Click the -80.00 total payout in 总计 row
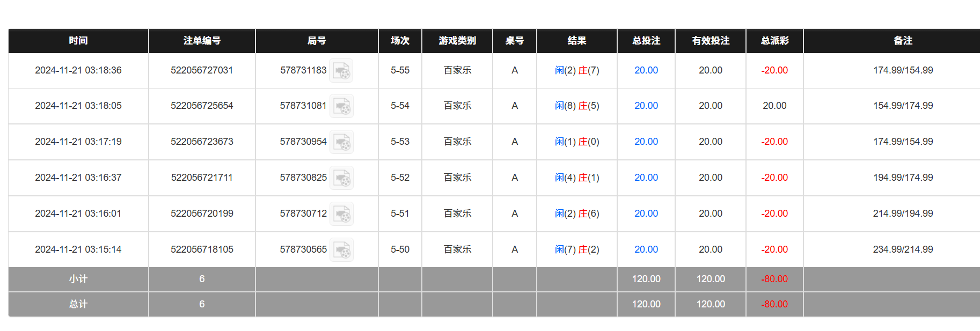The height and width of the screenshot is (331, 980). pos(773,304)
